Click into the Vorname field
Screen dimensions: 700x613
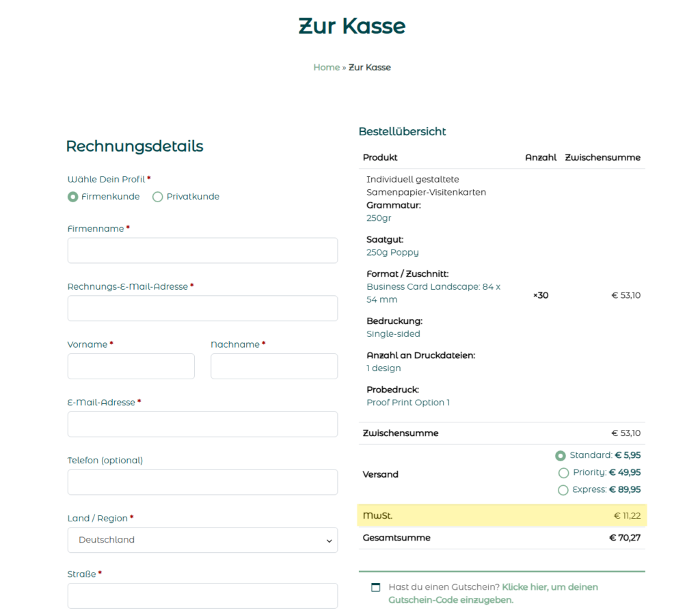pos(131,366)
